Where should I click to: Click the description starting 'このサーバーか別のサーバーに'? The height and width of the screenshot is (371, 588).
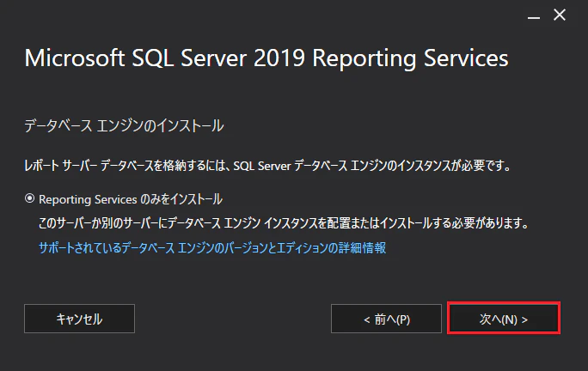(284, 223)
